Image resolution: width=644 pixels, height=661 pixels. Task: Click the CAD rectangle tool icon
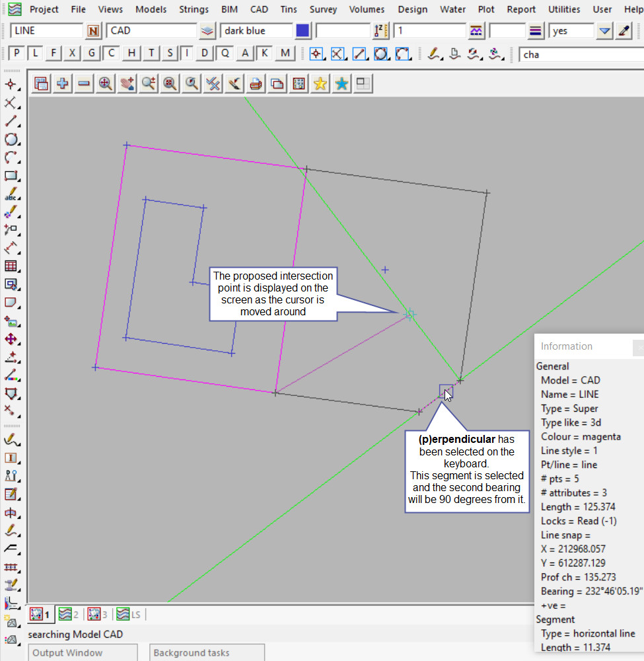pyautogui.click(x=11, y=176)
